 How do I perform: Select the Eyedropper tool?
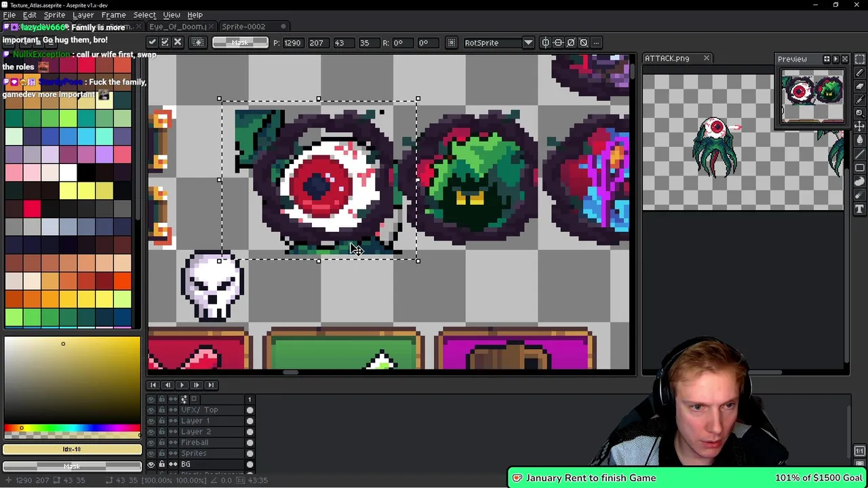point(860,100)
